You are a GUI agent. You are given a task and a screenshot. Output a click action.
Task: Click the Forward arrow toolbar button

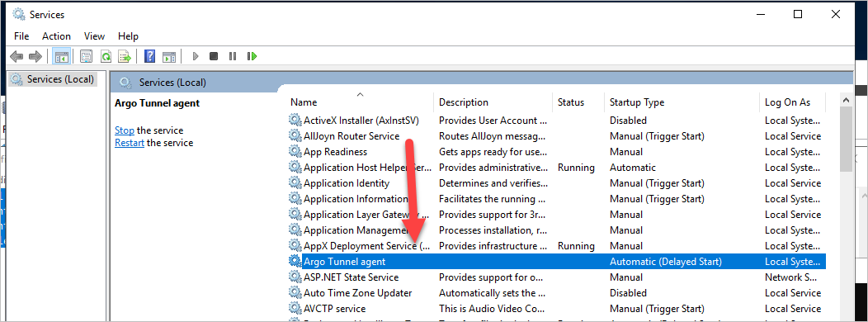click(x=35, y=56)
